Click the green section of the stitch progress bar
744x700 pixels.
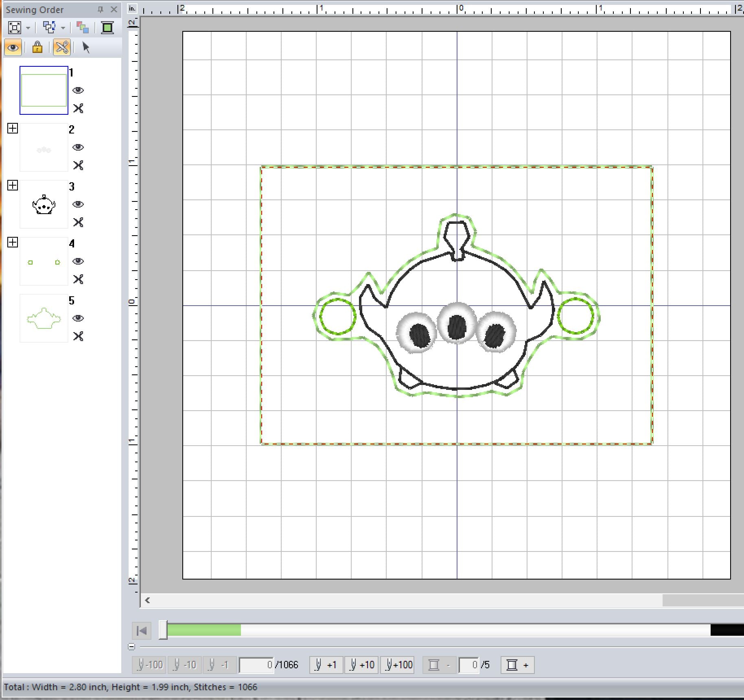(204, 630)
